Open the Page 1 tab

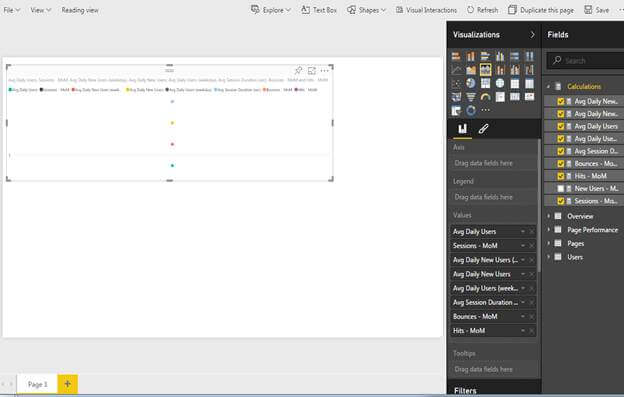pyautogui.click(x=37, y=384)
